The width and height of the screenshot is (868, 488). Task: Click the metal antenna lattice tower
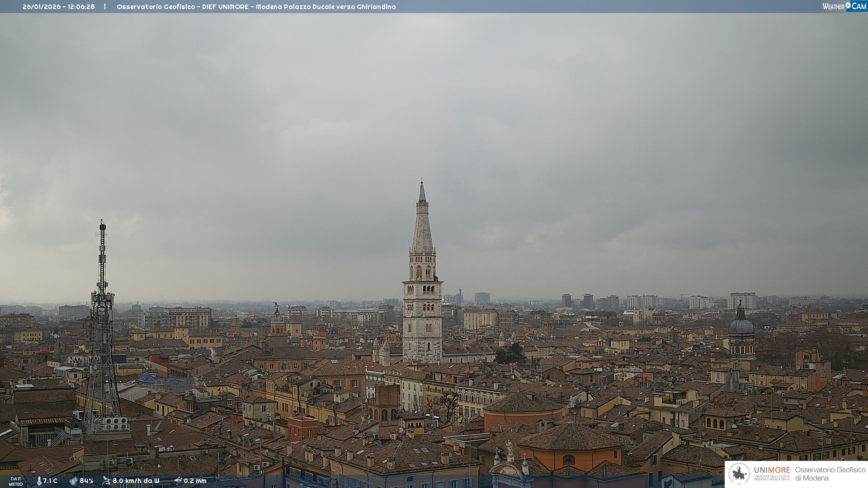pyautogui.click(x=102, y=325)
